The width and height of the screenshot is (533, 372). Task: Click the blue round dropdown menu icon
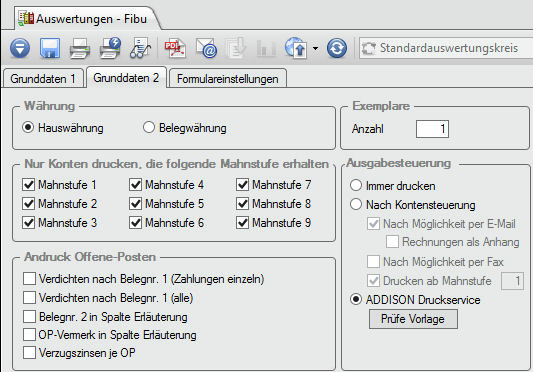(20, 48)
